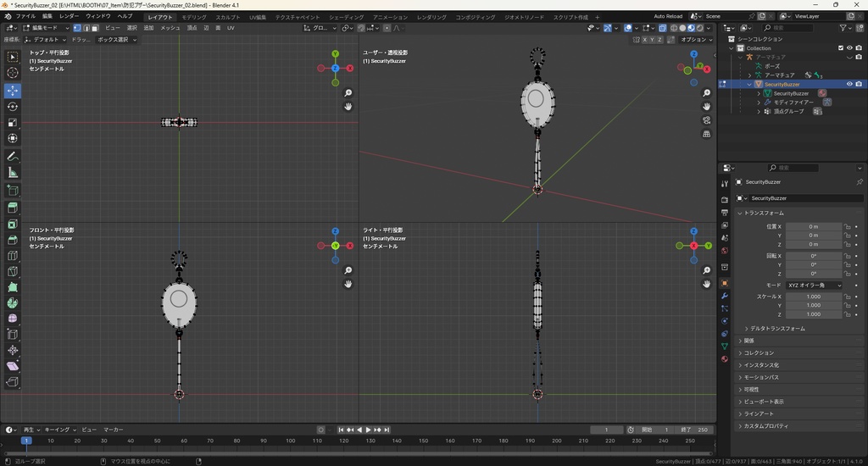Expand the modifiers row in outliner
The width and height of the screenshot is (868, 466).
pyautogui.click(x=759, y=103)
